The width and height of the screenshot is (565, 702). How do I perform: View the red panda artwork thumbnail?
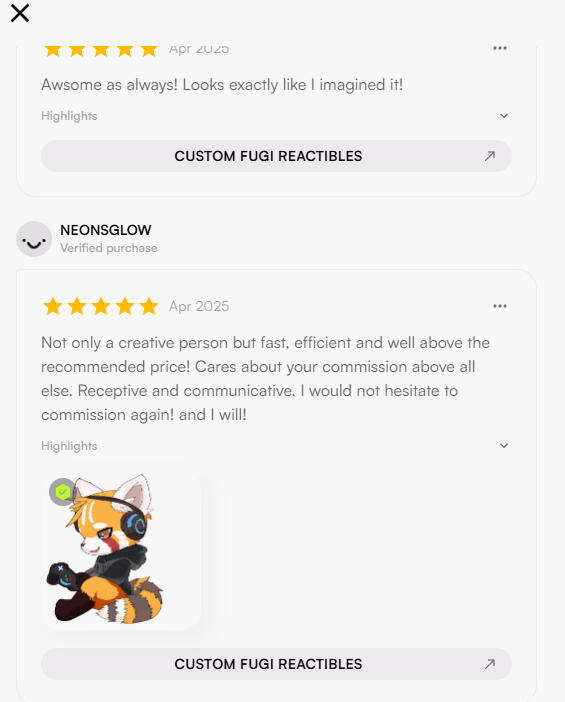coord(121,550)
